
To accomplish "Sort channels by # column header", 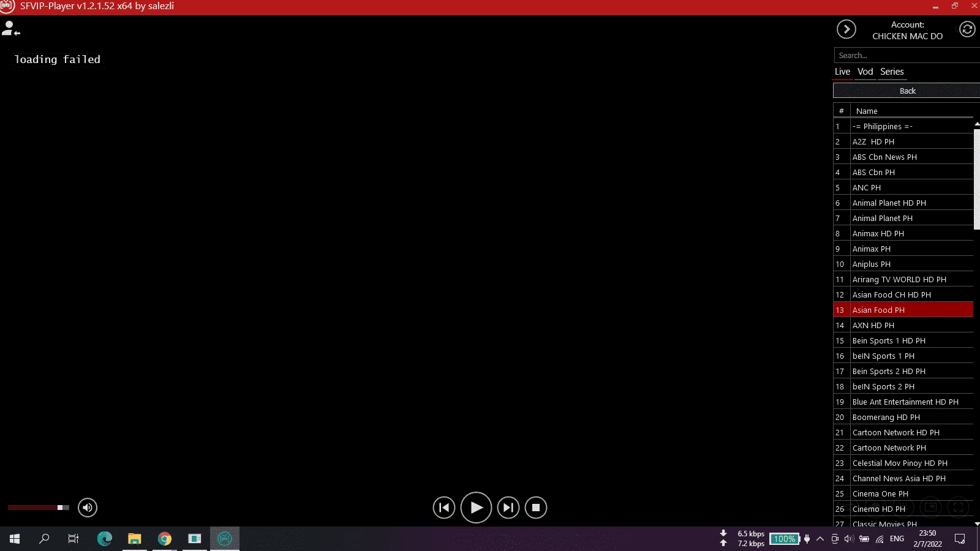I will (x=842, y=111).
